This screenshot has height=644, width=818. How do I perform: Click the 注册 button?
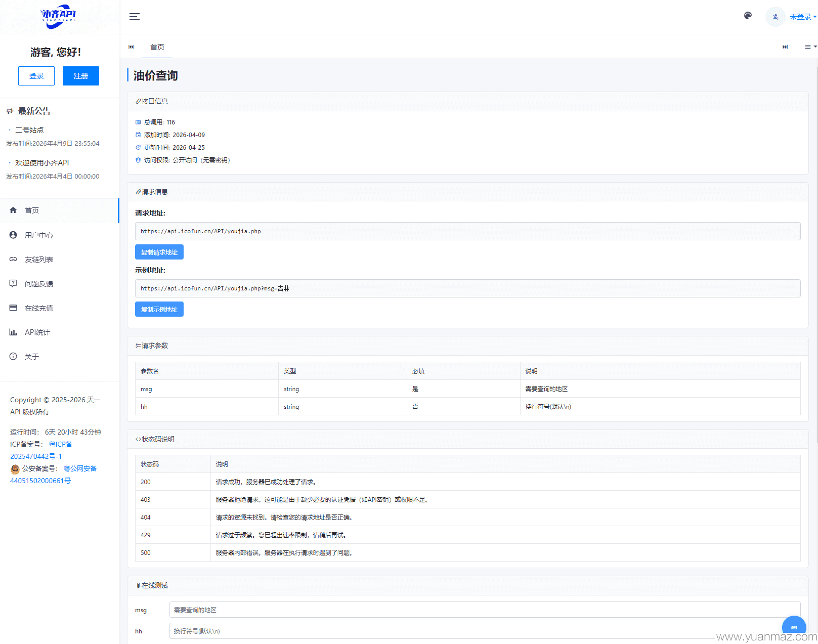click(x=81, y=76)
